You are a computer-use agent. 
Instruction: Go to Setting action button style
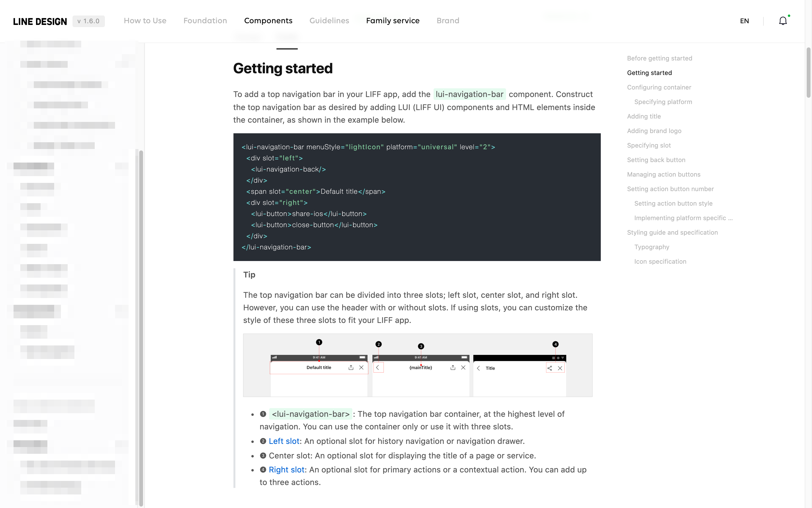click(673, 204)
